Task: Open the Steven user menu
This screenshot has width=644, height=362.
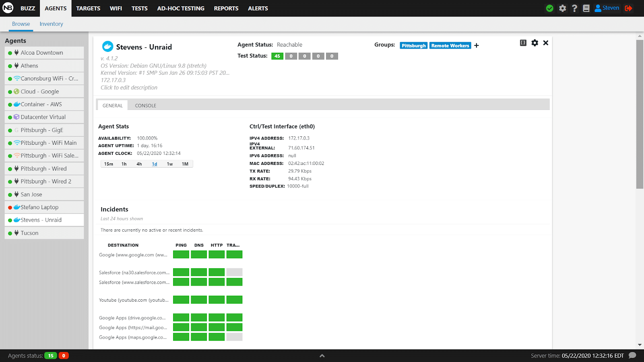Action: coord(607,8)
